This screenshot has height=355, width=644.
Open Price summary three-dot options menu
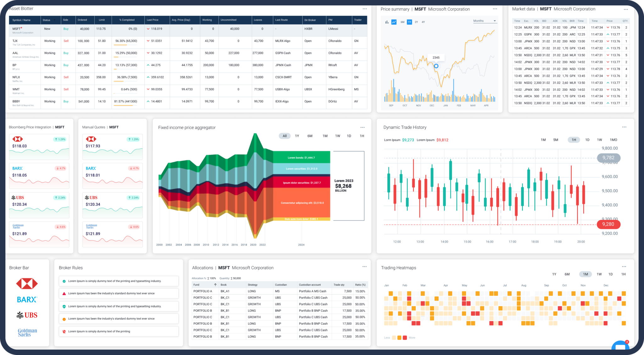[495, 9]
